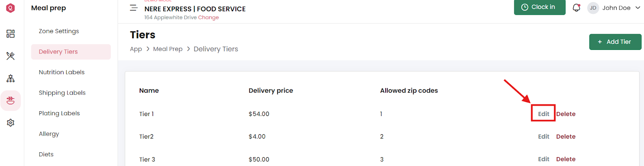Go to Shipping Labels

[x=62, y=93]
